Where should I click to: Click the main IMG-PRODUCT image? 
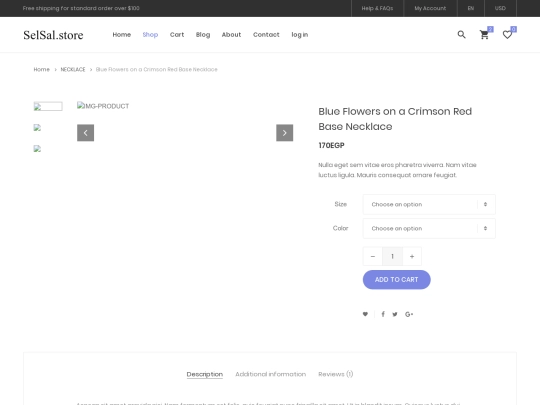[x=103, y=106]
